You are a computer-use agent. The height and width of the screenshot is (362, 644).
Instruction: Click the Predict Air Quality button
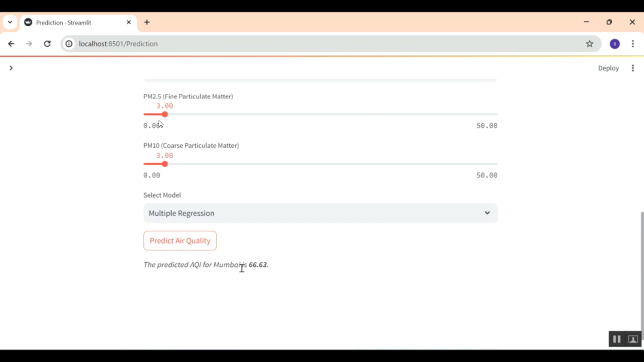(180, 241)
